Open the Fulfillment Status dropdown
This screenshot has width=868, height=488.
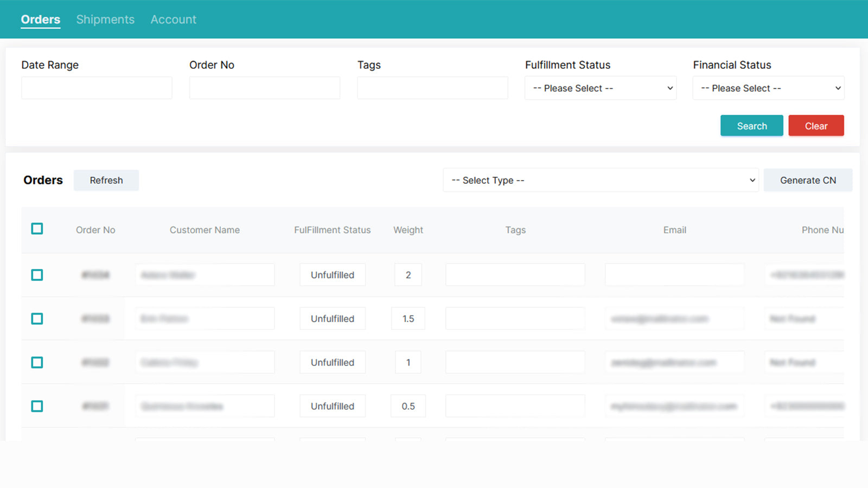pyautogui.click(x=600, y=88)
